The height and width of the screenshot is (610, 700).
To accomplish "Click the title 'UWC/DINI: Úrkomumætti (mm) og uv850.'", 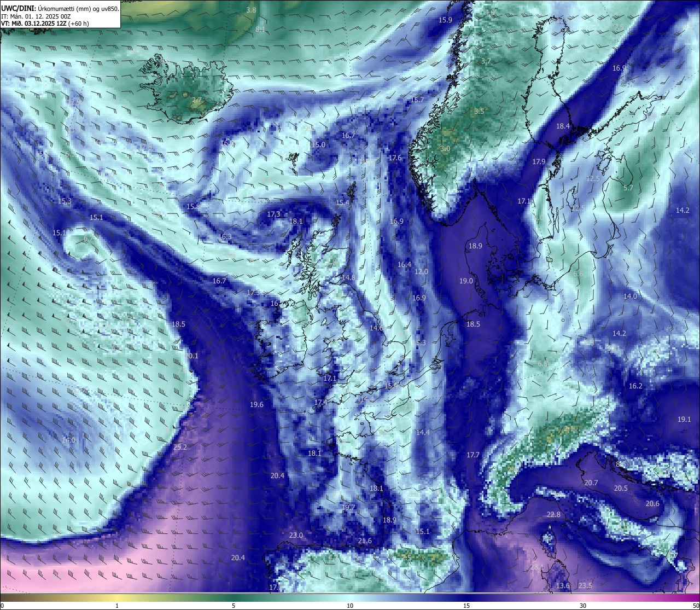I will 60,9.
